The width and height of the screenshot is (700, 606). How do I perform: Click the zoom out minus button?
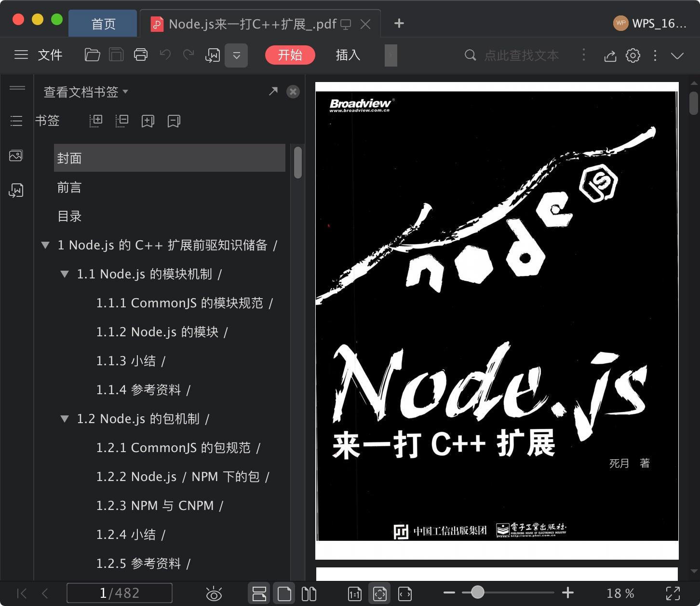[449, 592]
